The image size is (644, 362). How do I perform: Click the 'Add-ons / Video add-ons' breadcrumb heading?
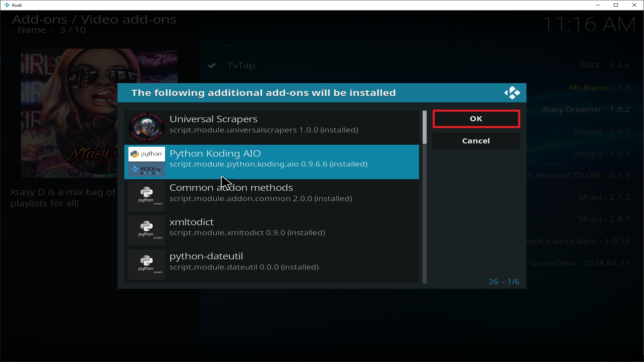[94, 19]
